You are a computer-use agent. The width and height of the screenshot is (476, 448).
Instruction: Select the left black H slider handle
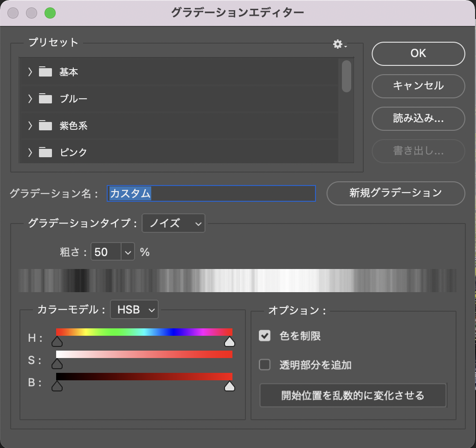57,342
